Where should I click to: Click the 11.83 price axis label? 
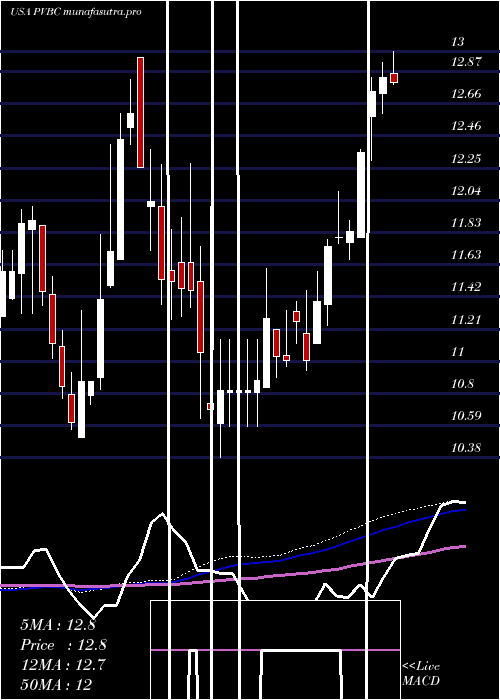pos(466,223)
